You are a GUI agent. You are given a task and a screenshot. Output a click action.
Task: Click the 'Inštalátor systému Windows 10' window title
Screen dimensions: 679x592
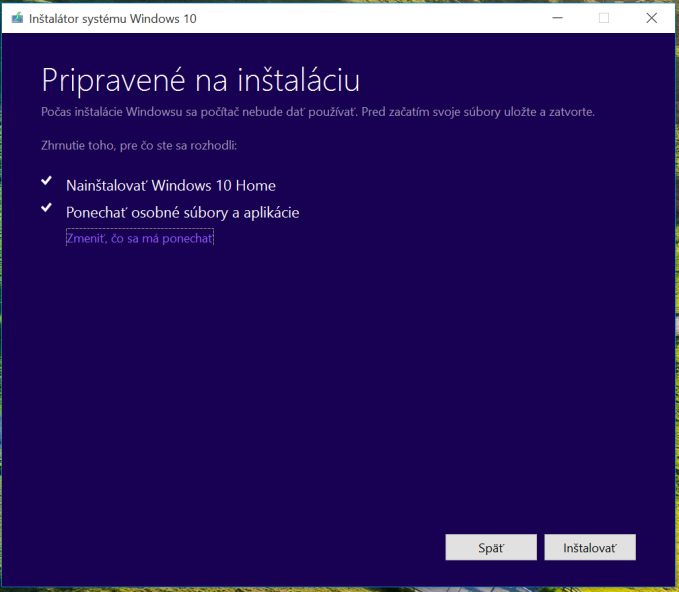click(113, 19)
